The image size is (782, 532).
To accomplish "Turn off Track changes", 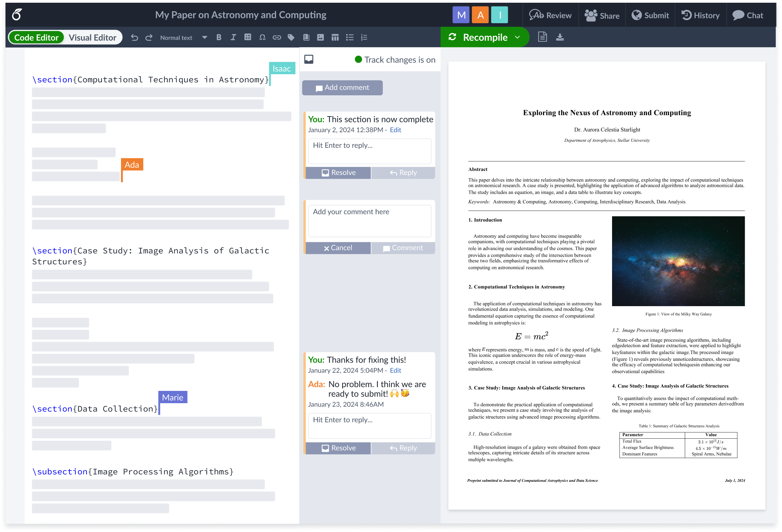I will pos(358,59).
